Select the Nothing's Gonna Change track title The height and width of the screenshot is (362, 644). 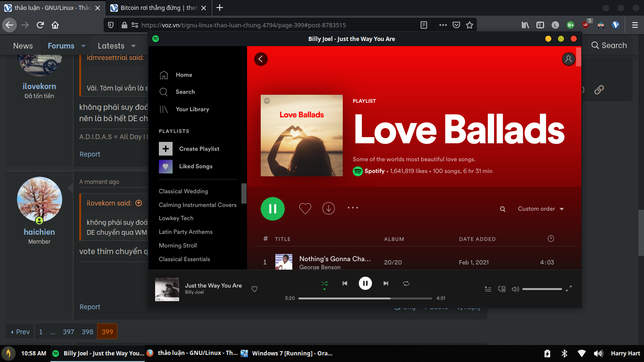335,259
